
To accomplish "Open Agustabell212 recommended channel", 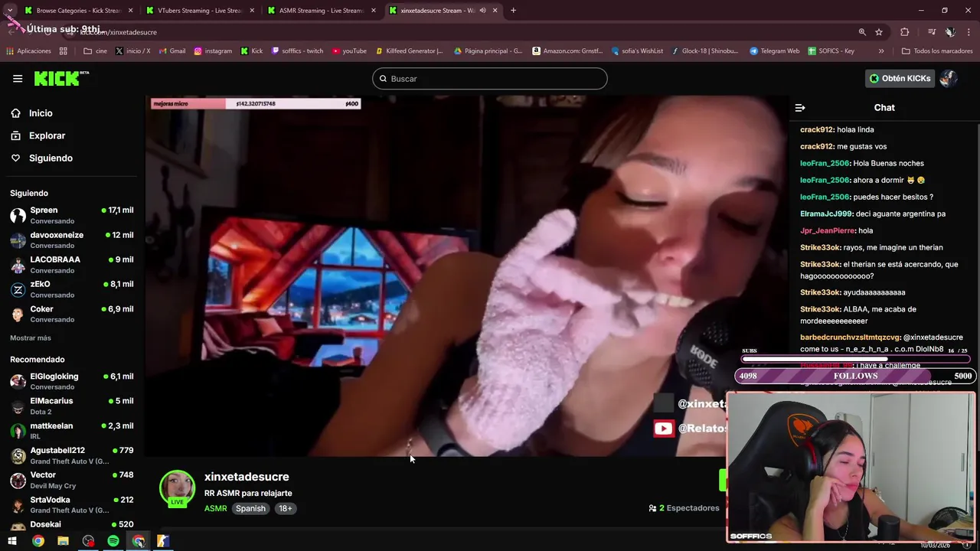I will (x=72, y=455).
